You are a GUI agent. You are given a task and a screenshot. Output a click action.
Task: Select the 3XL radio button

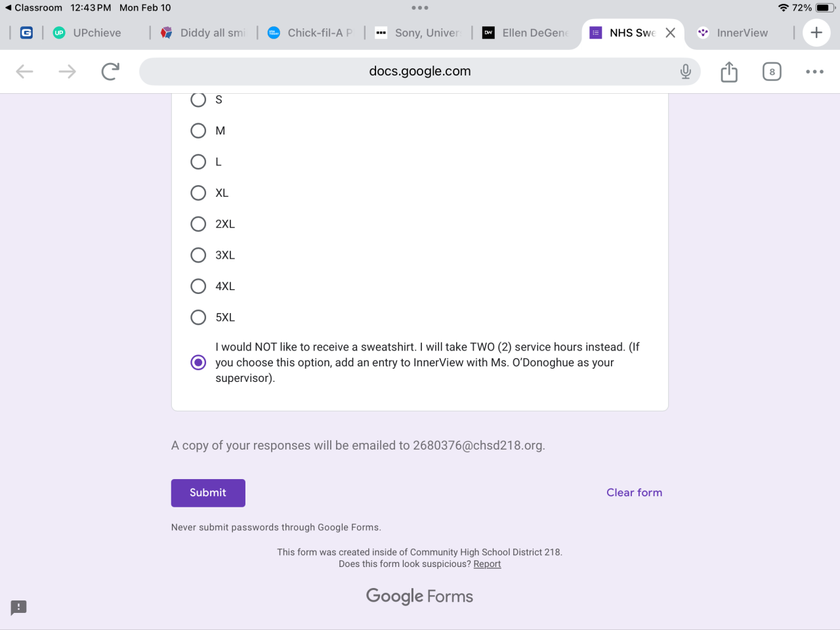pyautogui.click(x=198, y=255)
